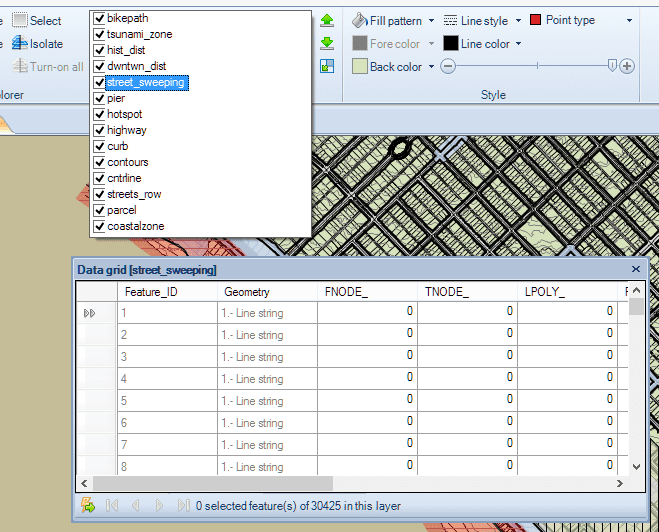Expand the Line style dropdown
Screen dimensions: 659x532
point(516,20)
